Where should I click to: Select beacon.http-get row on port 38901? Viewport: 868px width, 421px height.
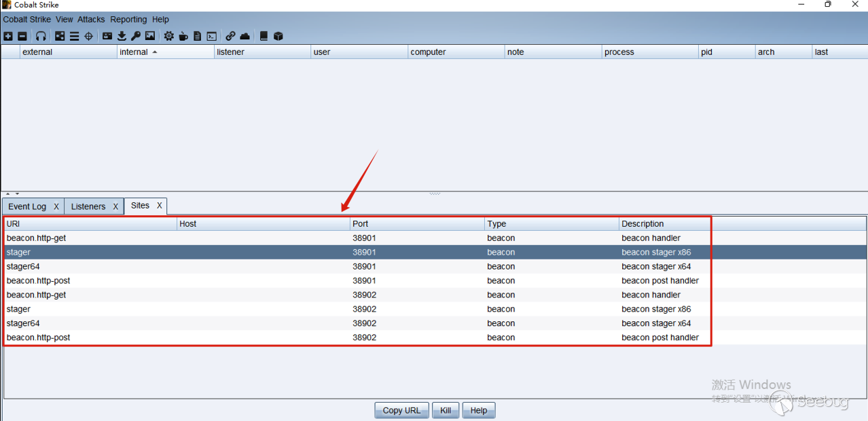click(435, 238)
